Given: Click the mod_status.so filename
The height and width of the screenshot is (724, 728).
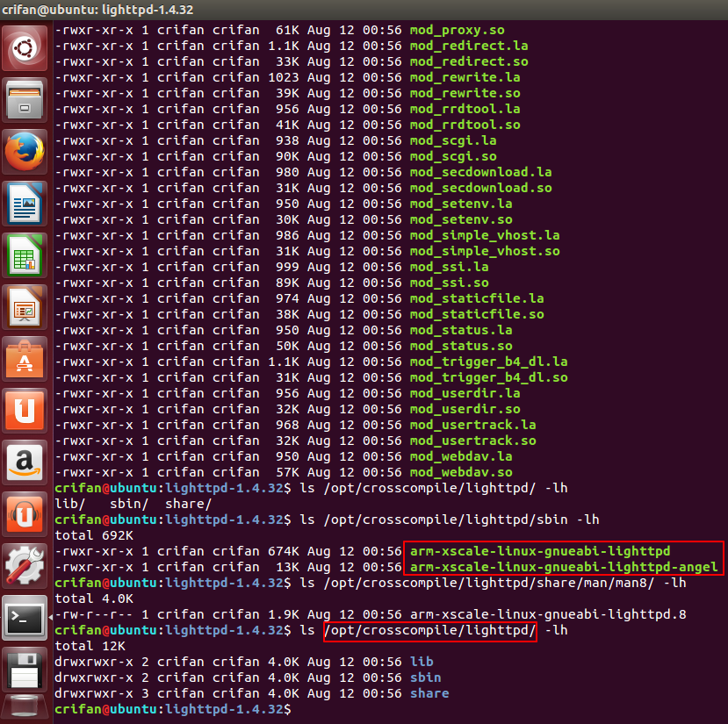Looking at the screenshot, I should [461, 346].
